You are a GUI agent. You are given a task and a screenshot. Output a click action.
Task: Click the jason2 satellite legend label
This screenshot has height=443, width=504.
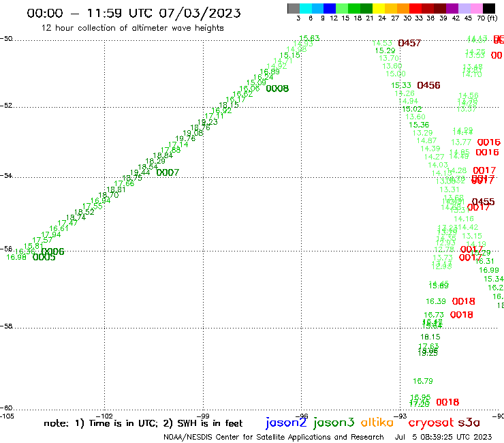[x=286, y=423]
